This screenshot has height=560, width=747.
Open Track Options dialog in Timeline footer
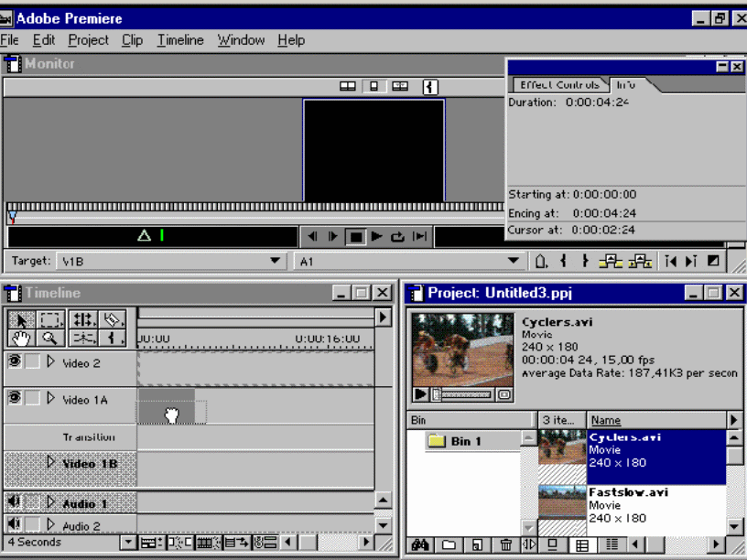coord(151,542)
